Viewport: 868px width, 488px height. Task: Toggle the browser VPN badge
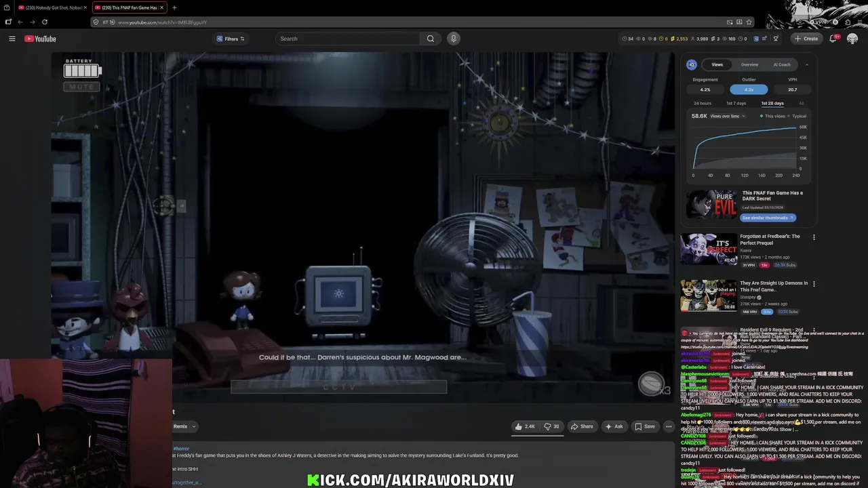tap(820, 22)
